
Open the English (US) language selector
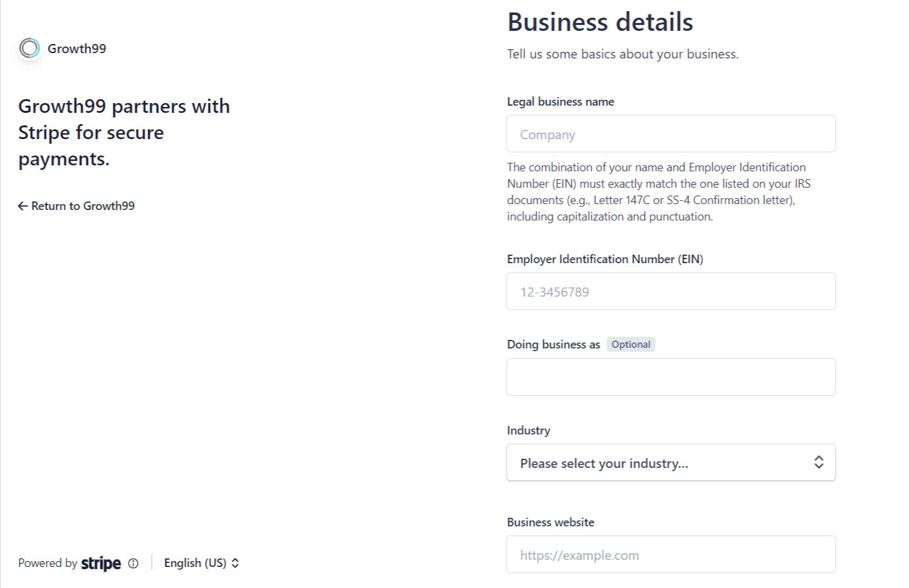pyautogui.click(x=196, y=563)
